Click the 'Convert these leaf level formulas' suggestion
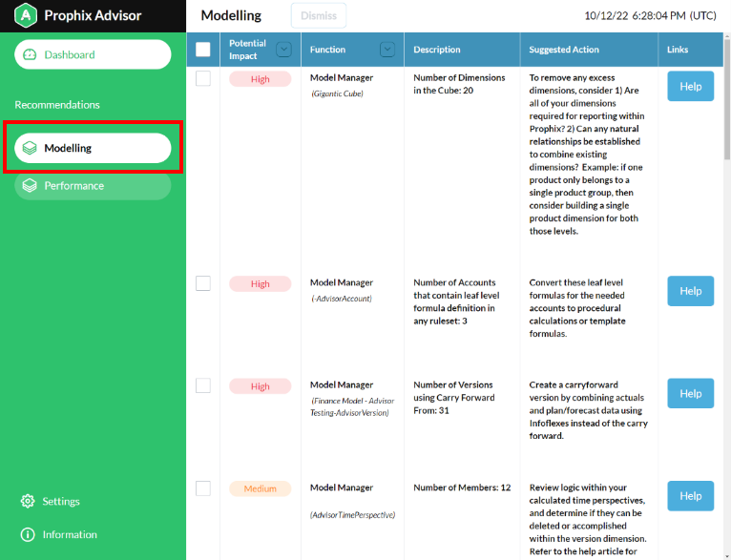Image resolution: width=731 pixels, height=560 pixels. [577, 308]
